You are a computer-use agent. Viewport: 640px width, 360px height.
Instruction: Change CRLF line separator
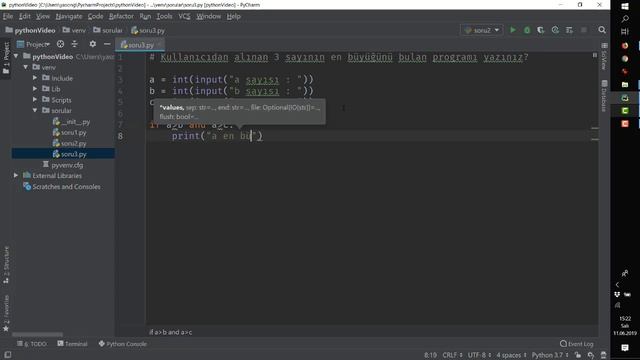(x=452, y=355)
